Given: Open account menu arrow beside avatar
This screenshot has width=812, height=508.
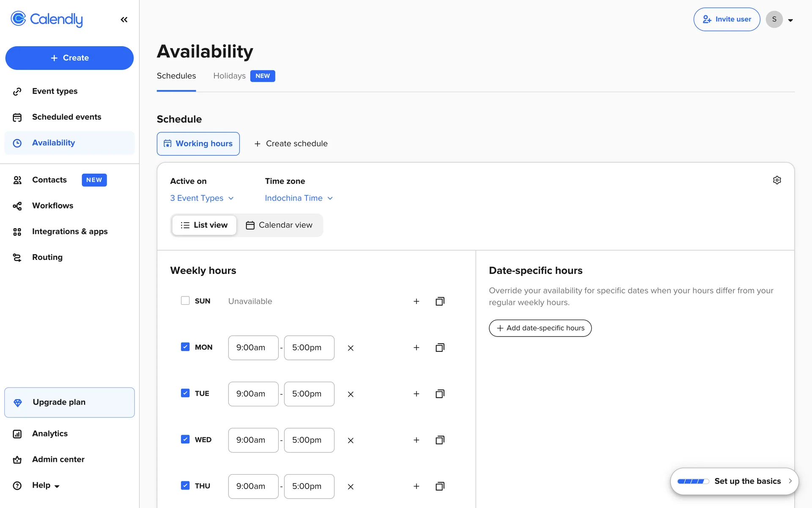Looking at the screenshot, I should pyautogui.click(x=790, y=20).
